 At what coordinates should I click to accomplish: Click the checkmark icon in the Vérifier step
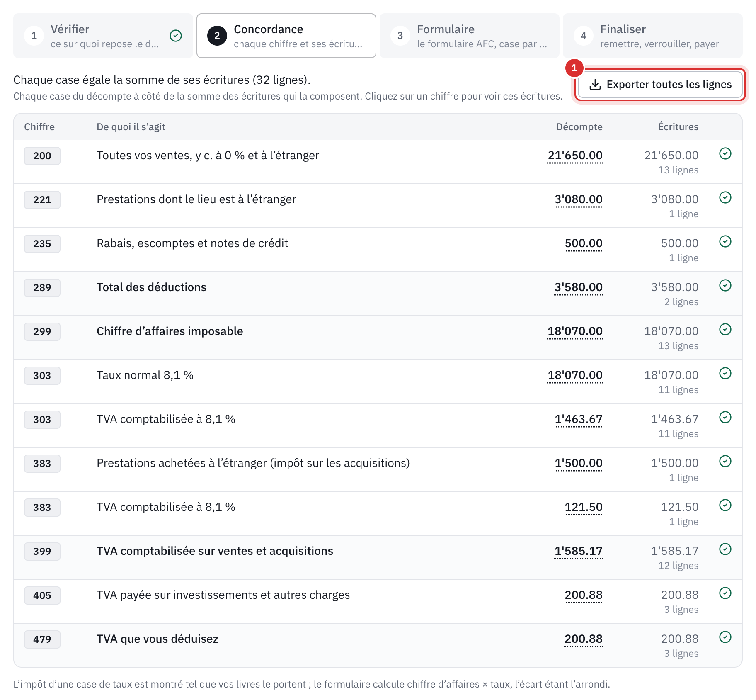tap(176, 36)
